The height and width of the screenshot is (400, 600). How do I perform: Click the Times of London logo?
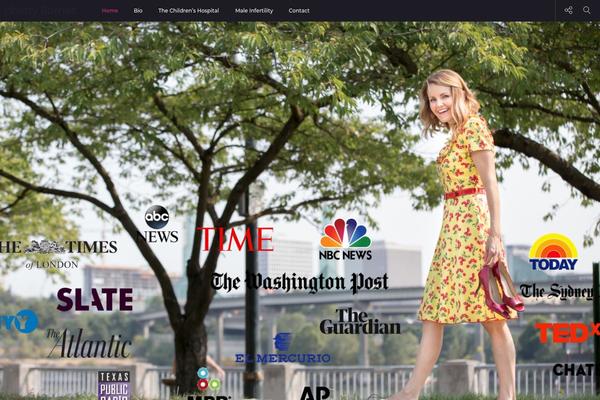pos(59,255)
